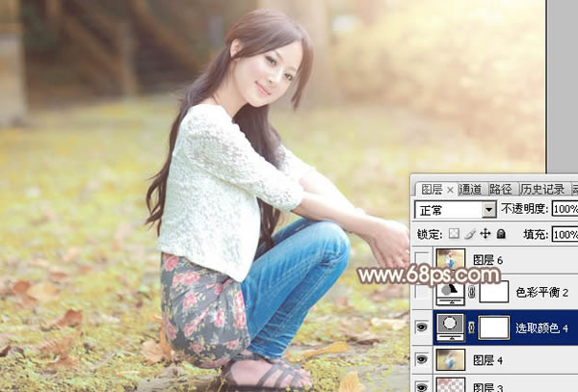The image size is (578, 392).
Task: Select the layer named 色彩平衡 2
Action: pos(541,293)
